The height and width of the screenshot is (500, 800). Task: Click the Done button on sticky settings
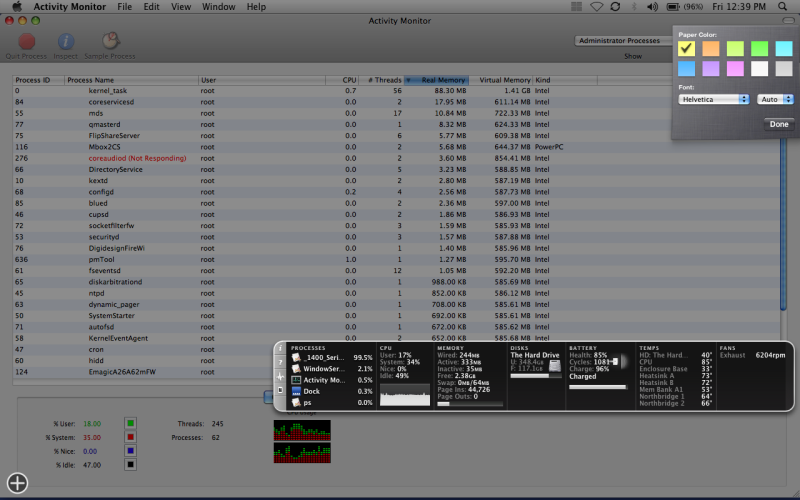coord(779,124)
